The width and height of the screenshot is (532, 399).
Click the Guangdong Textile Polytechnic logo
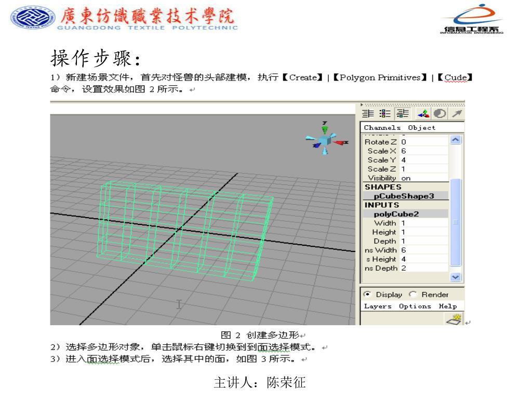coord(124,18)
